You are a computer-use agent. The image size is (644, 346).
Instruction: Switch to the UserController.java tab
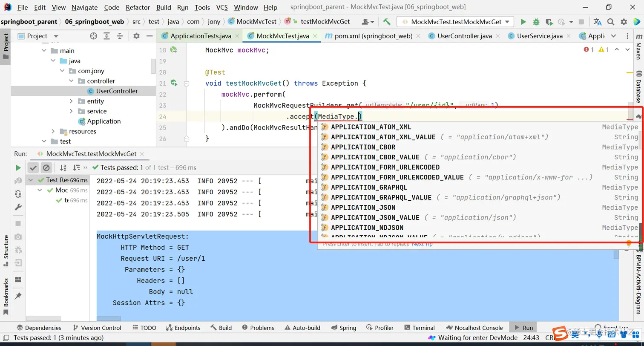(x=463, y=36)
